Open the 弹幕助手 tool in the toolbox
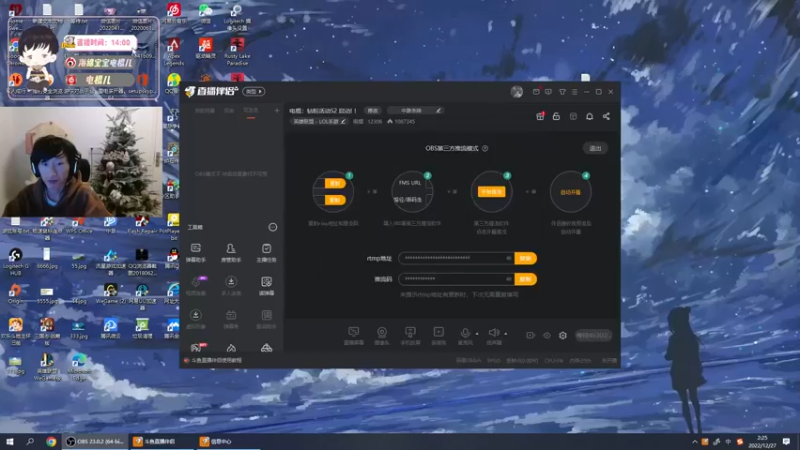The width and height of the screenshot is (800, 450). [x=196, y=253]
